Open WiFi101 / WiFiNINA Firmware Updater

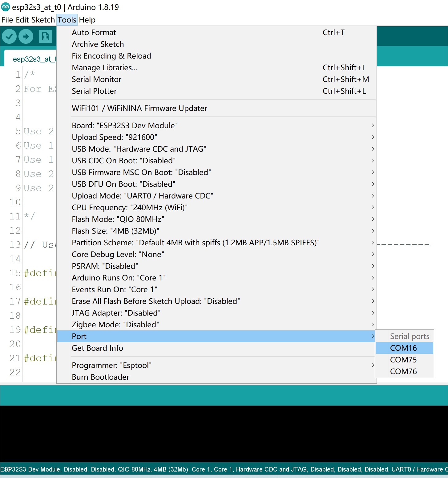(x=217, y=108)
